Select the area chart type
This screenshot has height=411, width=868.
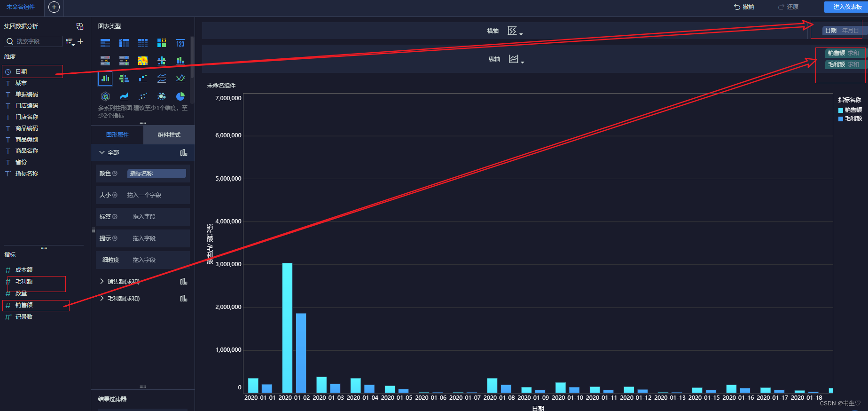124,96
